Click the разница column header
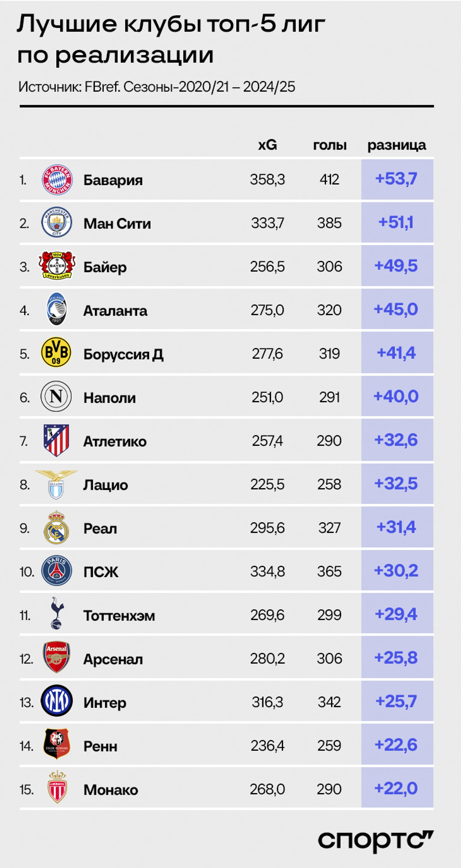This screenshot has width=461, height=868. [397, 145]
